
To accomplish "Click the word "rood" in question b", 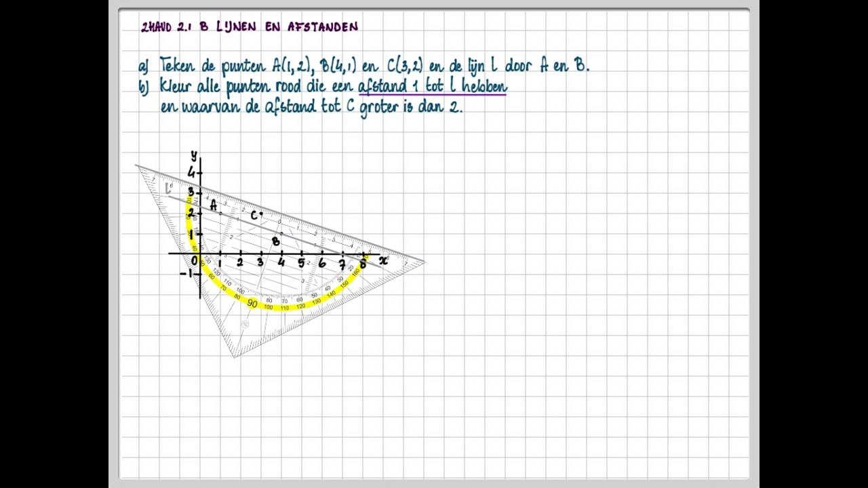I will tap(288, 87).
